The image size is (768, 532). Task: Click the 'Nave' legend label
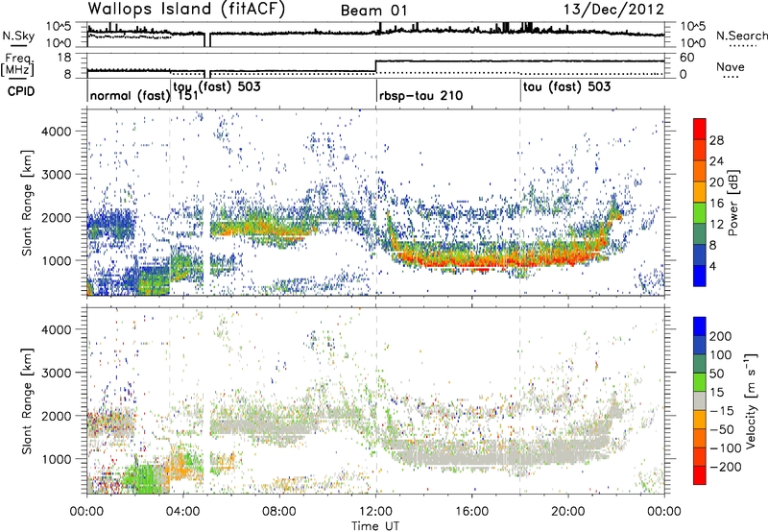tap(731, 66)
